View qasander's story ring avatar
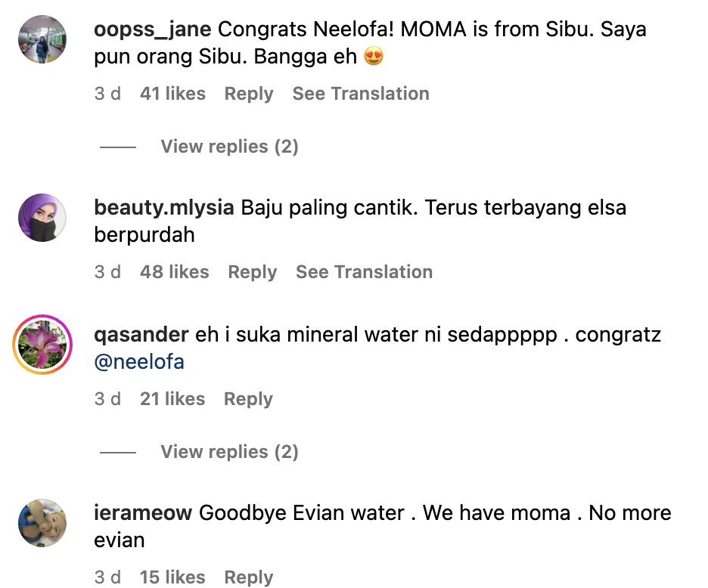Viewport: 708px width, 588px height. point(42,345)
